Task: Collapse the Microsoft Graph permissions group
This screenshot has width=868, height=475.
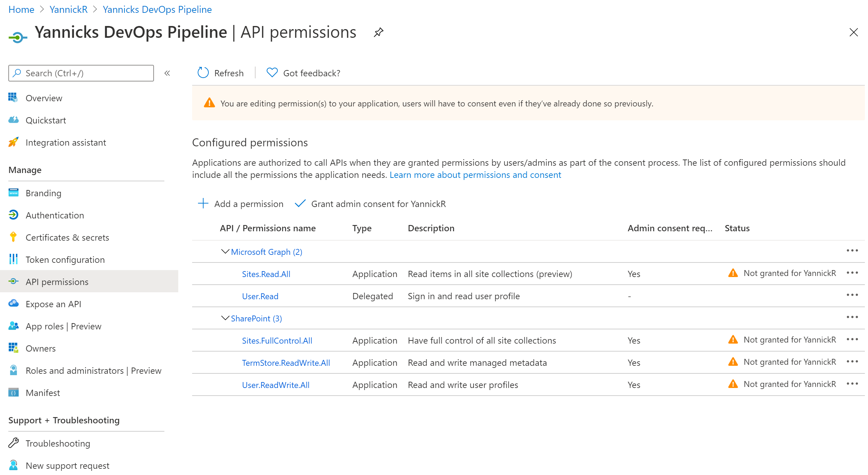Action: click(225, 252)
